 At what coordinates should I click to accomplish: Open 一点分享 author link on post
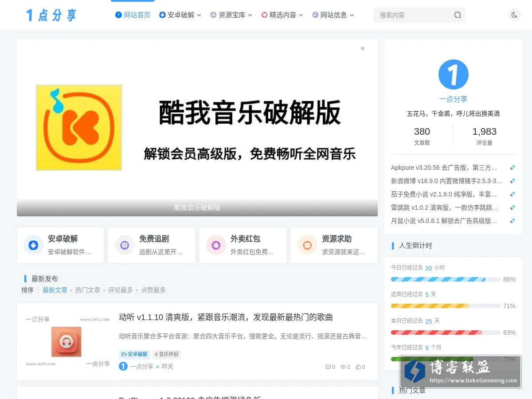pos(142,367)
